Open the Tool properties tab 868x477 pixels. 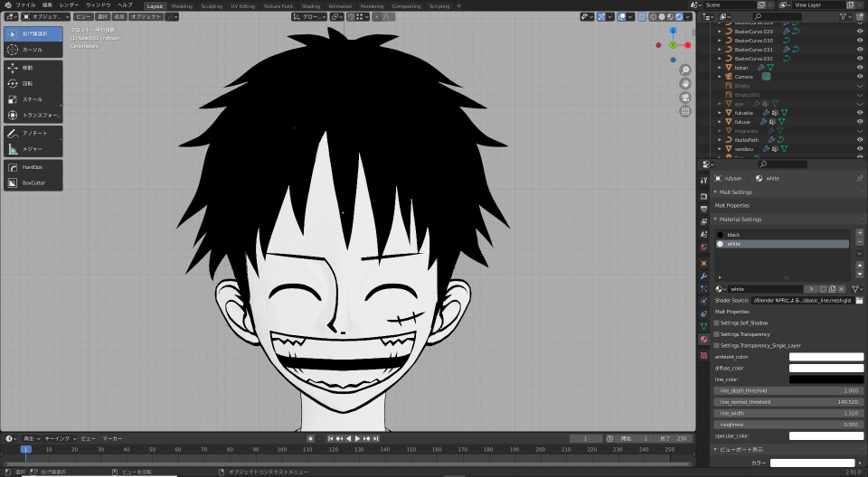coord(703,180)
